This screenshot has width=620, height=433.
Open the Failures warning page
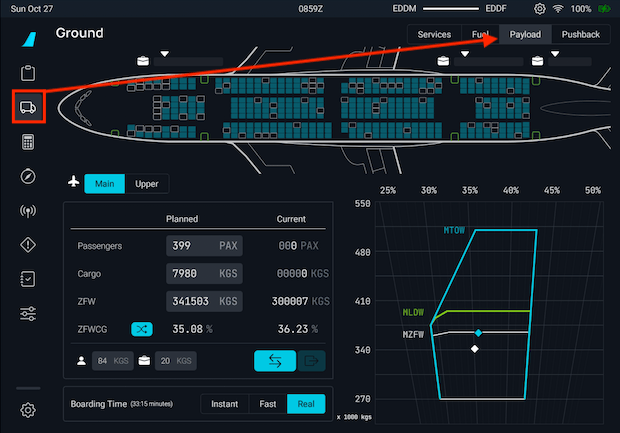28,245
